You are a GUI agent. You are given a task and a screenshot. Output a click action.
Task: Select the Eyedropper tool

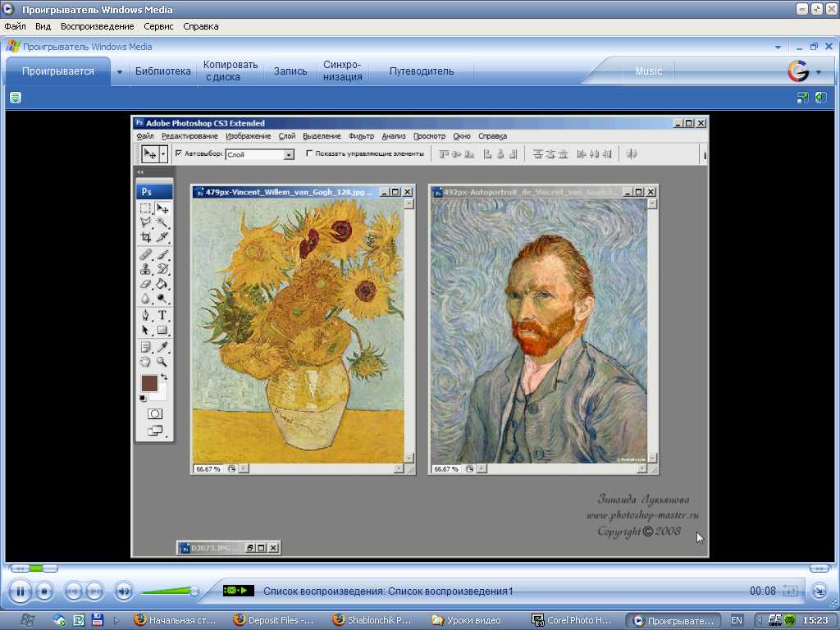pos(162,347)
